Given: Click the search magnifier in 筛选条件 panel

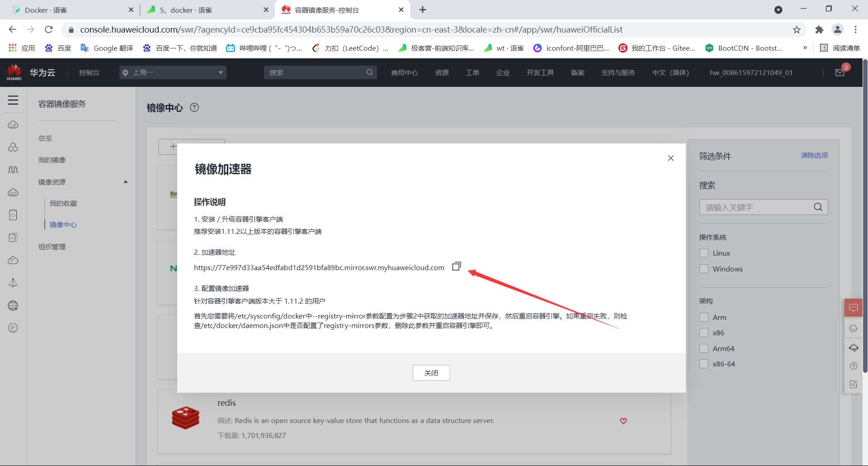Looking at the screenshot, I should point(818,207).
